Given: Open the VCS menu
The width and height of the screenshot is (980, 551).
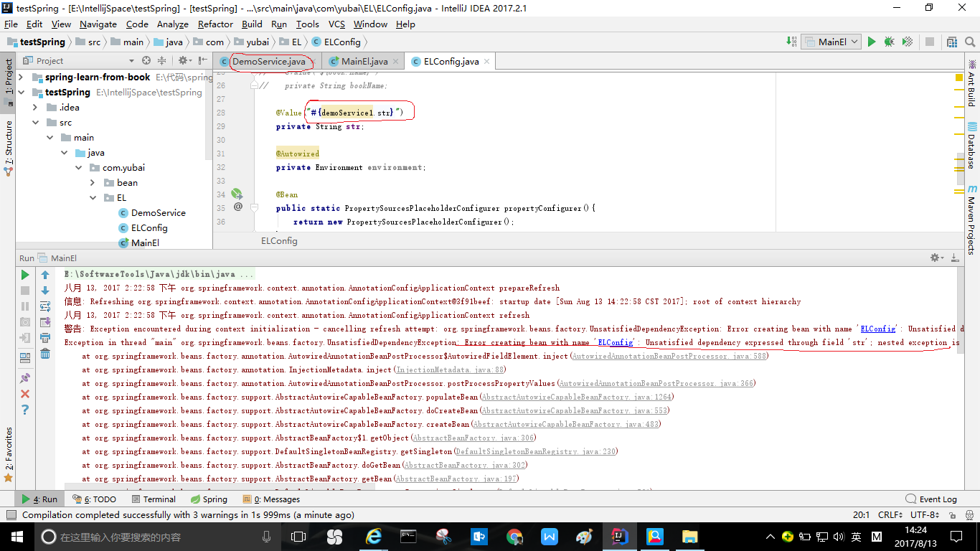Looking at the screenshot, I should pyautogui.click(x=336, y=24).
